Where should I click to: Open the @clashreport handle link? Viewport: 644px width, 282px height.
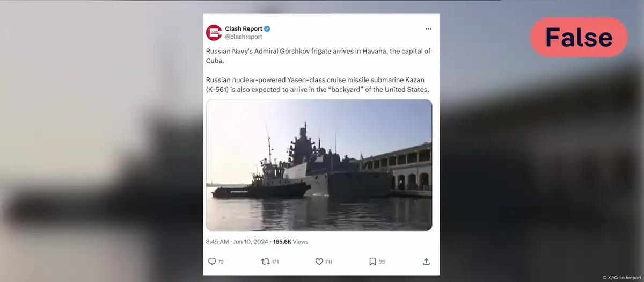(243, 37)
